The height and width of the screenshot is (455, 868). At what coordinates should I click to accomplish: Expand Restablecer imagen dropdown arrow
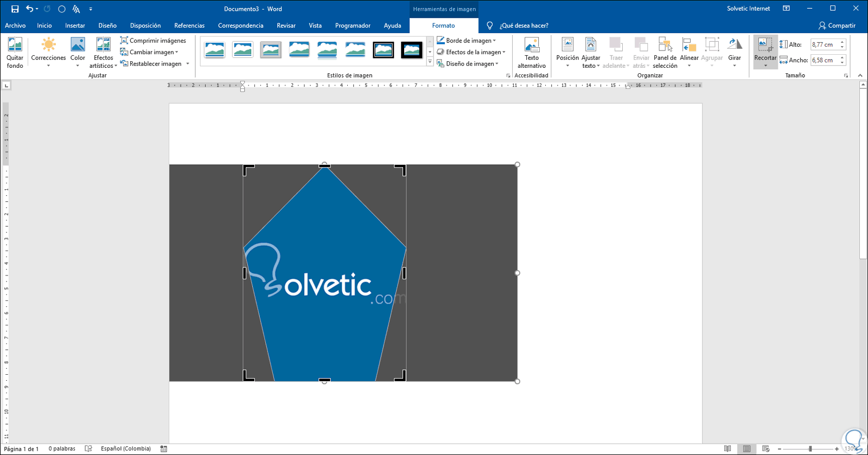188,63
